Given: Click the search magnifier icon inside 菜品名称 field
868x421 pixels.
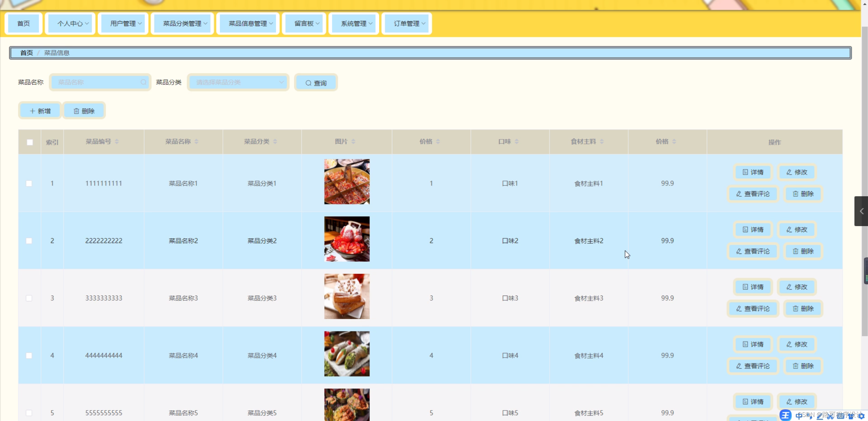Looking at the screenshot, I should pyautogui.click(x=144, y=82).
